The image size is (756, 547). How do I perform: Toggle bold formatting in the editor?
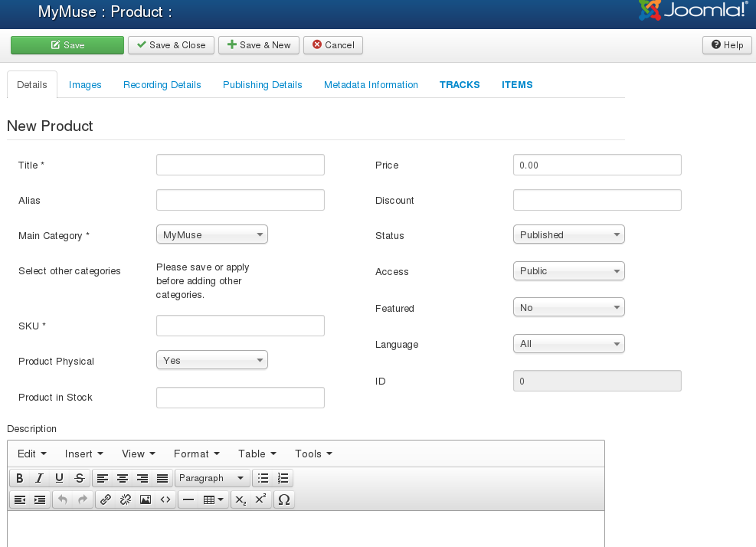point(20,478)
